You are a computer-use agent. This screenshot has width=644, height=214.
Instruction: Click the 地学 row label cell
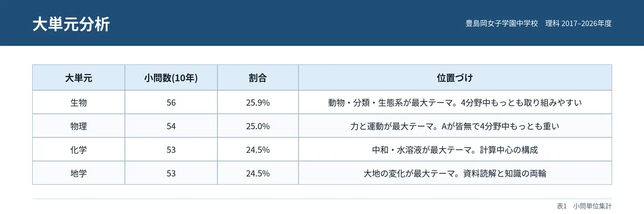[x=79, y=173]
